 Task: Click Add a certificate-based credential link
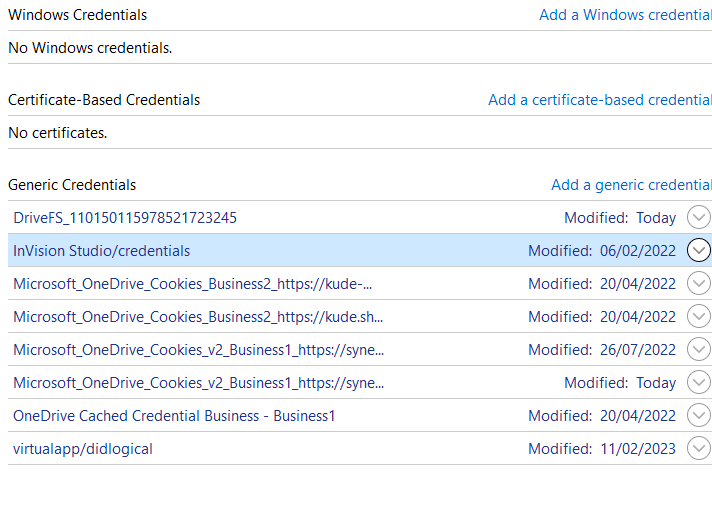point(600,100)
